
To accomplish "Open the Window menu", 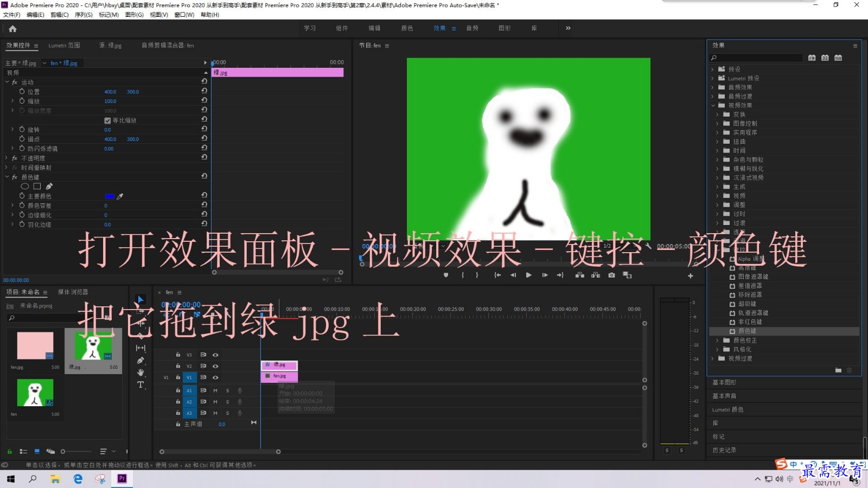I will click(184, 15).
